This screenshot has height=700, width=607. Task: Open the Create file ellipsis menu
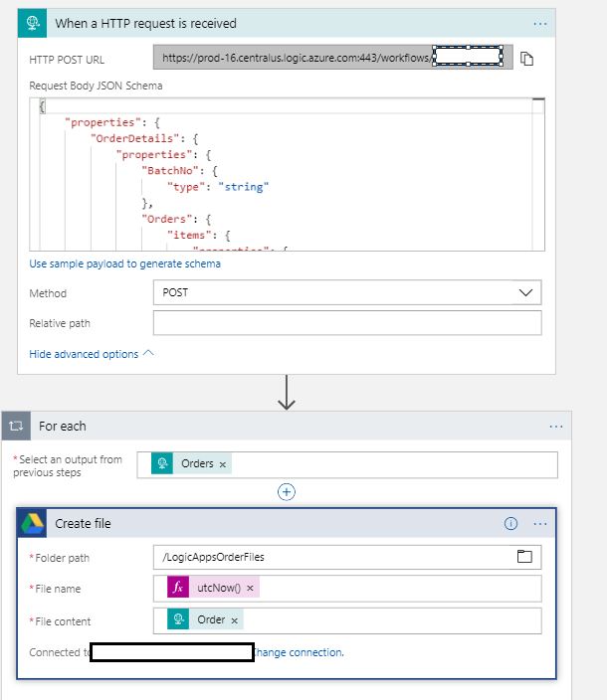(540, 524)
